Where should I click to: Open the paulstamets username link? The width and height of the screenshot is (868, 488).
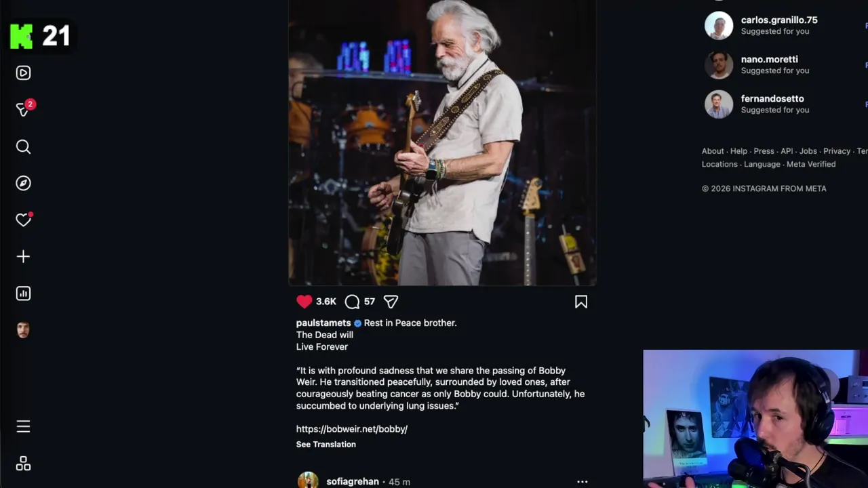click(x=323, y=323)
